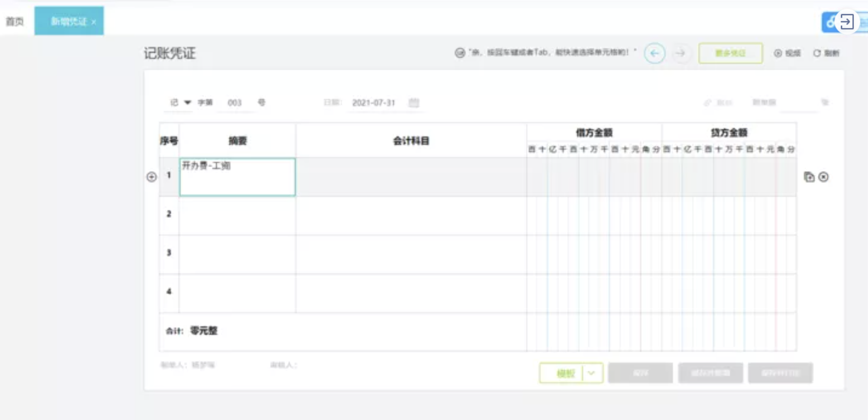Click the 贷方金额 cell in row 1
The image size is (868, 420).
pos(729,177)
